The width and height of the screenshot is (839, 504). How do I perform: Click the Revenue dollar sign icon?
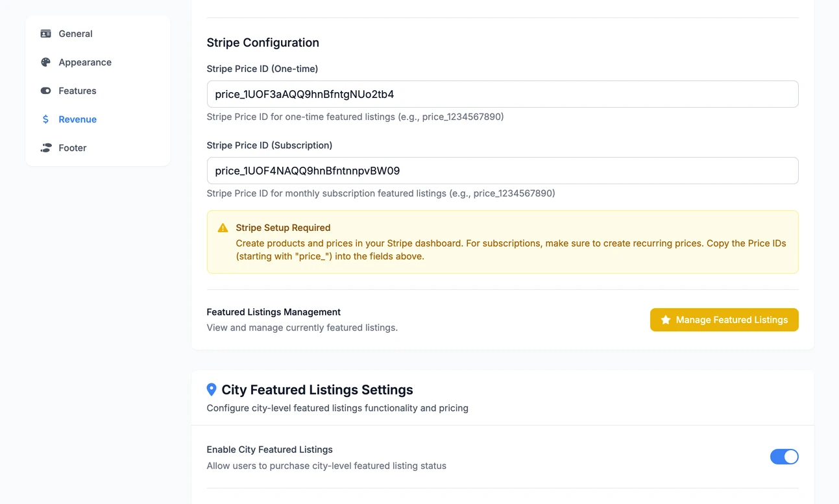[x=45, y=119]
